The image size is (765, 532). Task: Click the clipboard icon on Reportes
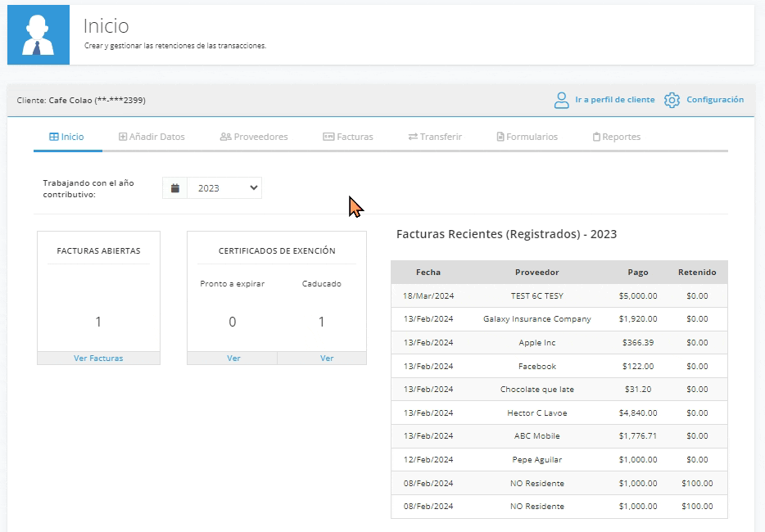click(x=596, y=137)
